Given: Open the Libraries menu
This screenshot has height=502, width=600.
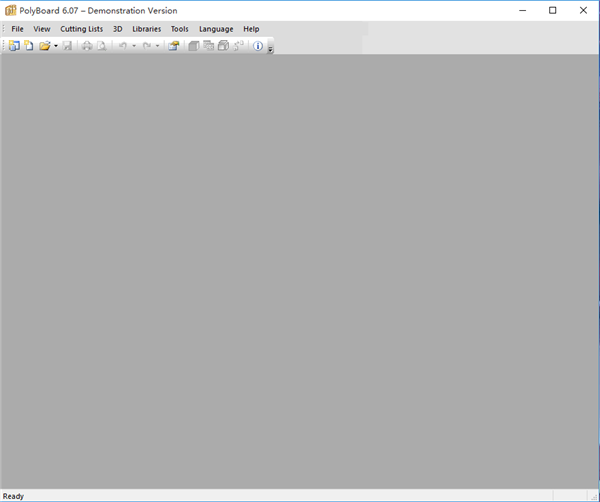Looking at the screenshot, I should pos(146,29).
